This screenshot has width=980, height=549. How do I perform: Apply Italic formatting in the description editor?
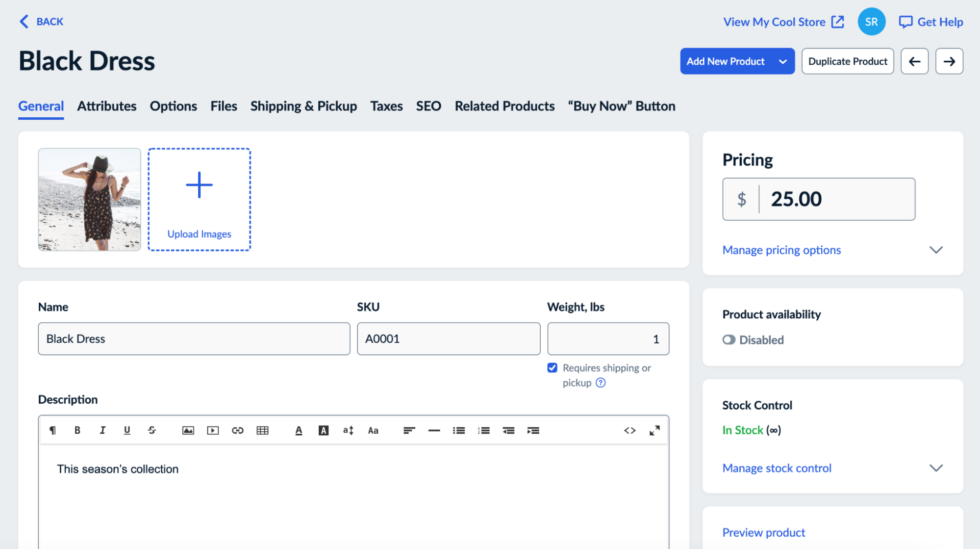(102, 430)
